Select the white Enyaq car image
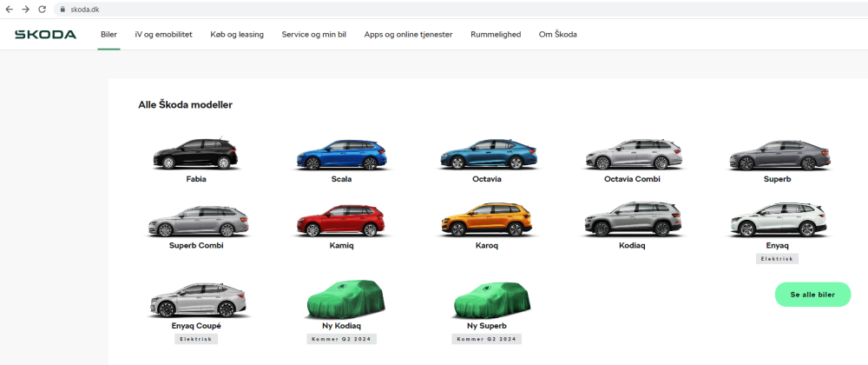The image size is (868, 365). click(779, 220)
